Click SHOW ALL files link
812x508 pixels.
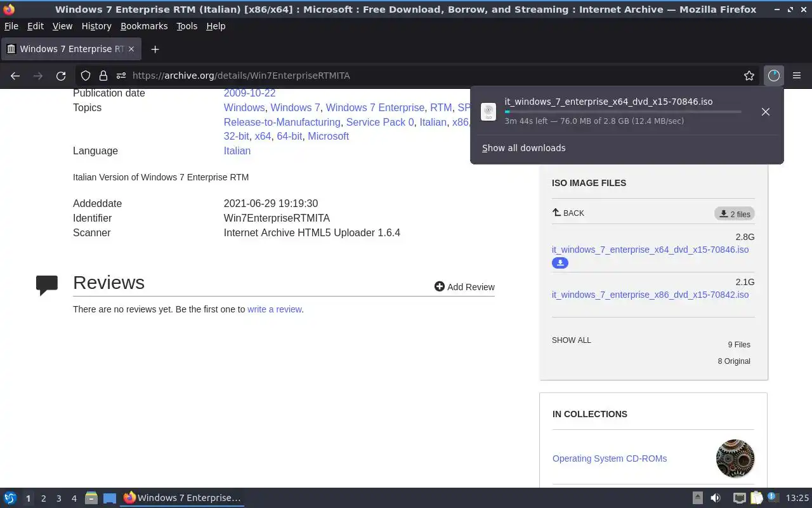572,340
